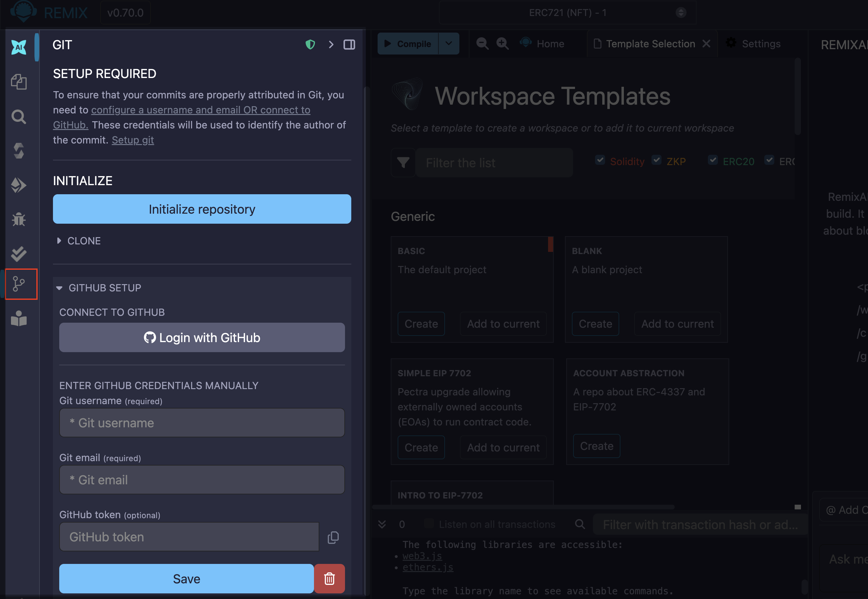Click the transaction hash filter input

click(700, 524)
